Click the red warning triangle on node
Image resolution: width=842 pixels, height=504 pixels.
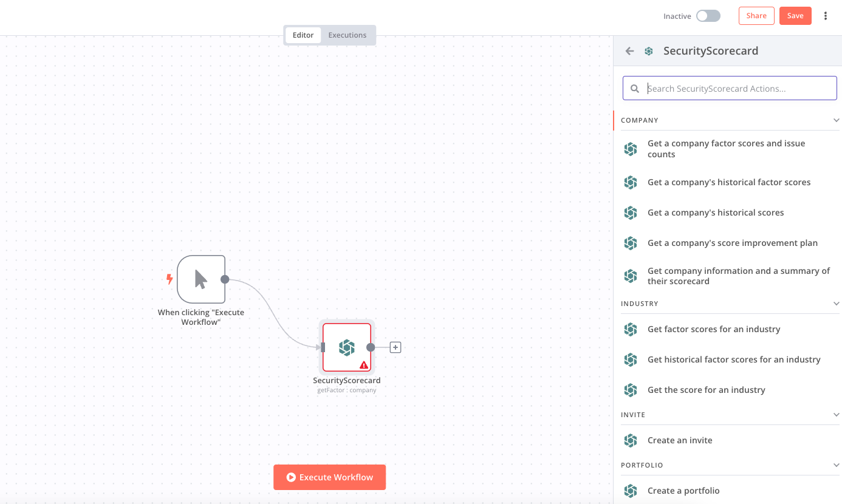[363, 365]
